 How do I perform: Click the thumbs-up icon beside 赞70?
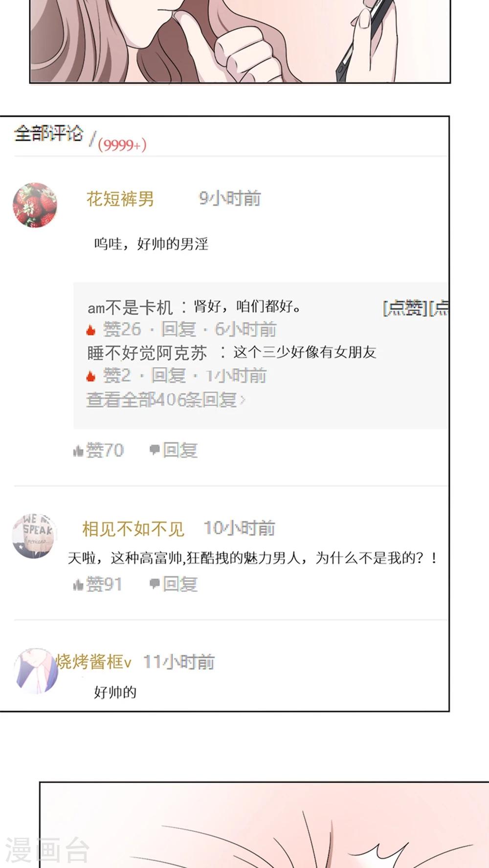[x=78, y=451]
